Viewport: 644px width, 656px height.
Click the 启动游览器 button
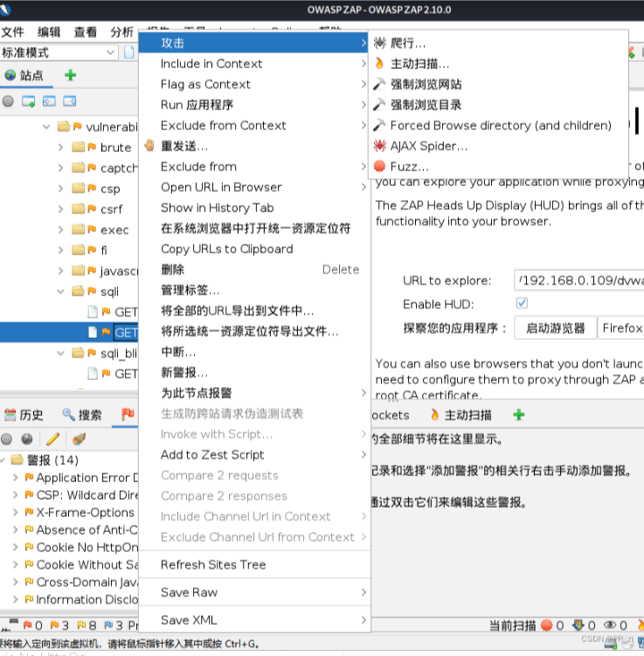coord(555,328)
